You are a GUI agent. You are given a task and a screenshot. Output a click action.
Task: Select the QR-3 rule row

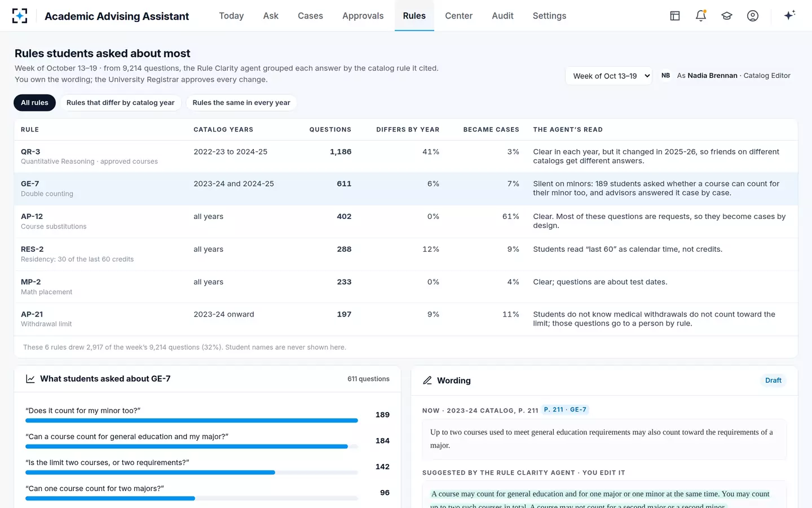click(x=406, y=156)
